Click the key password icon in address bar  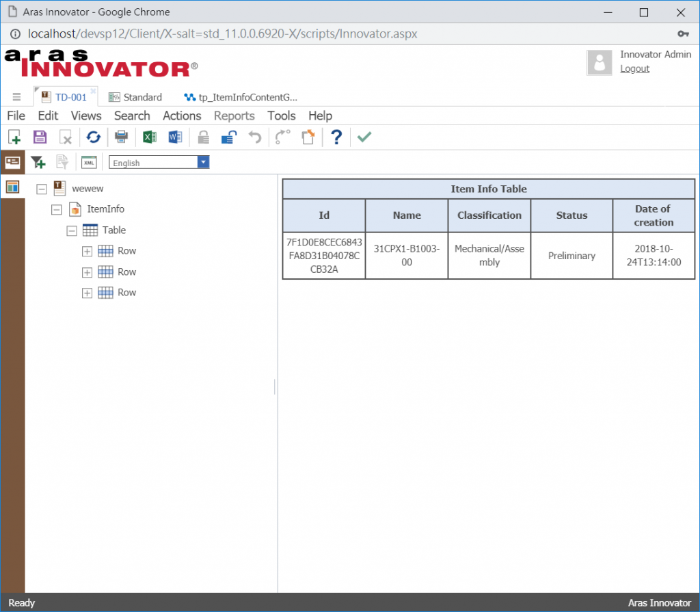(x=683, y=34)
